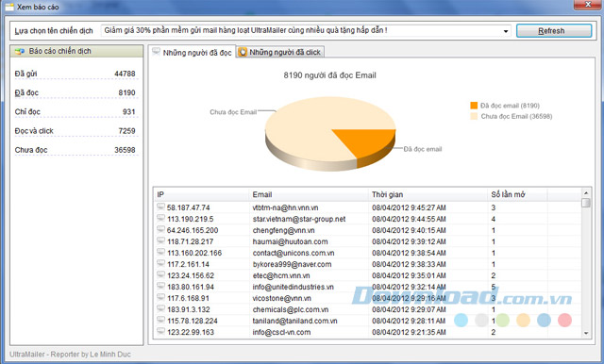Click computer icon beside IP 118.71.28.217

click(x=160, y=241)
